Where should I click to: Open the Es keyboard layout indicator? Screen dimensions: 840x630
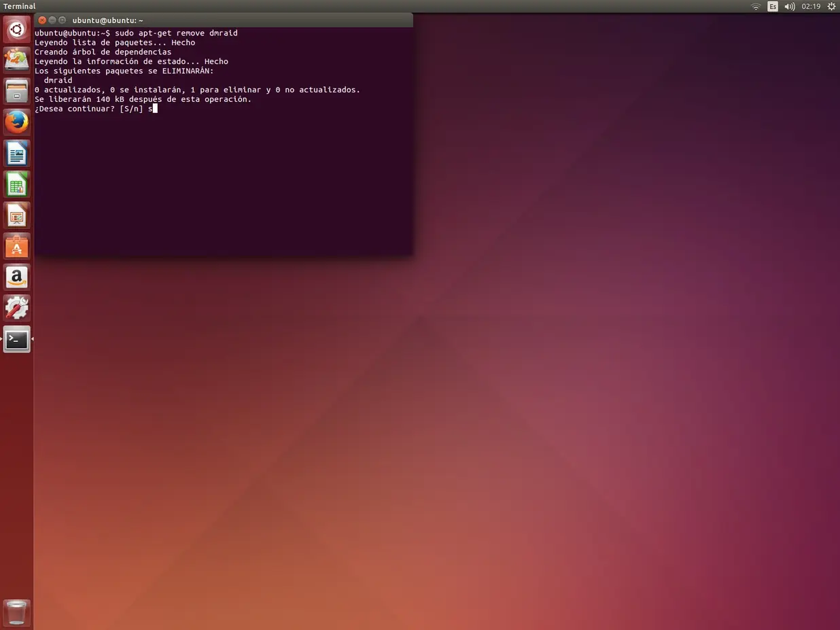(773, 6)
